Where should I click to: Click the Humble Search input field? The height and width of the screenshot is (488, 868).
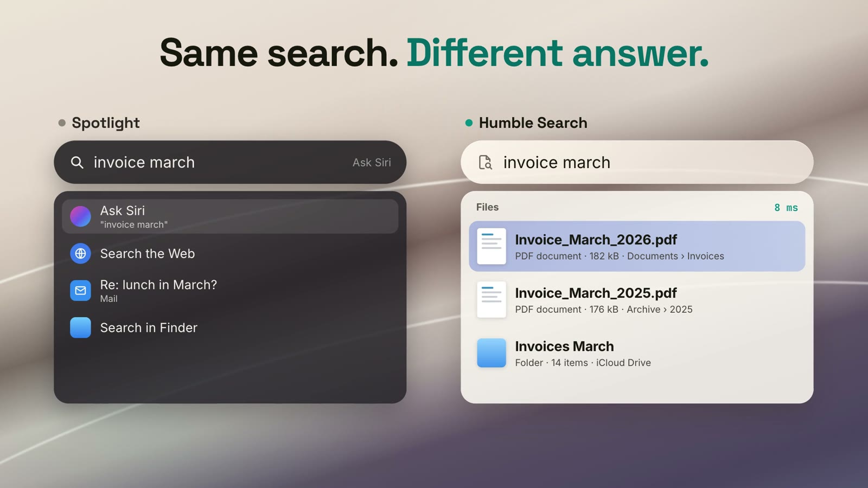click(x=637, y=162)
